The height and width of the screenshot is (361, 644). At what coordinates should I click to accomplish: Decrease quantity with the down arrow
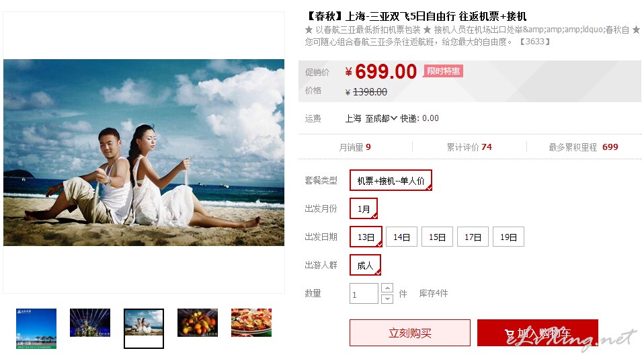tap(387, 299)
